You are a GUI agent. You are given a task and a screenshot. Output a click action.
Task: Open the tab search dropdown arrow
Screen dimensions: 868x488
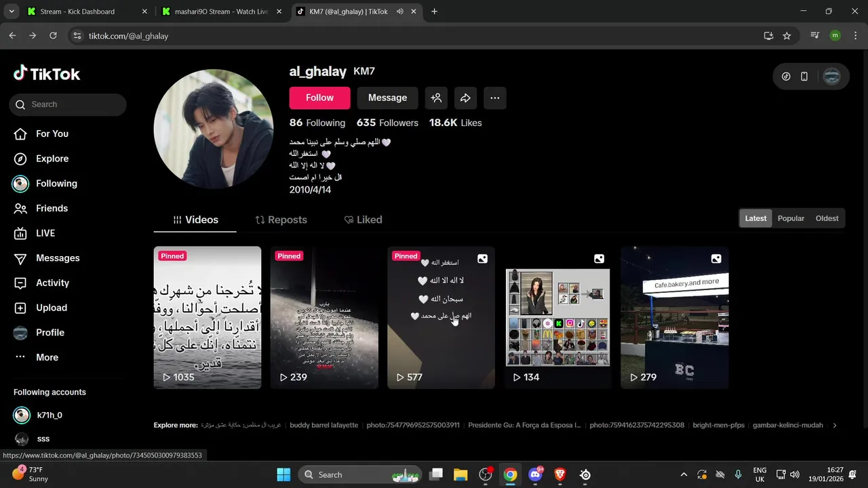click(11, 12)
